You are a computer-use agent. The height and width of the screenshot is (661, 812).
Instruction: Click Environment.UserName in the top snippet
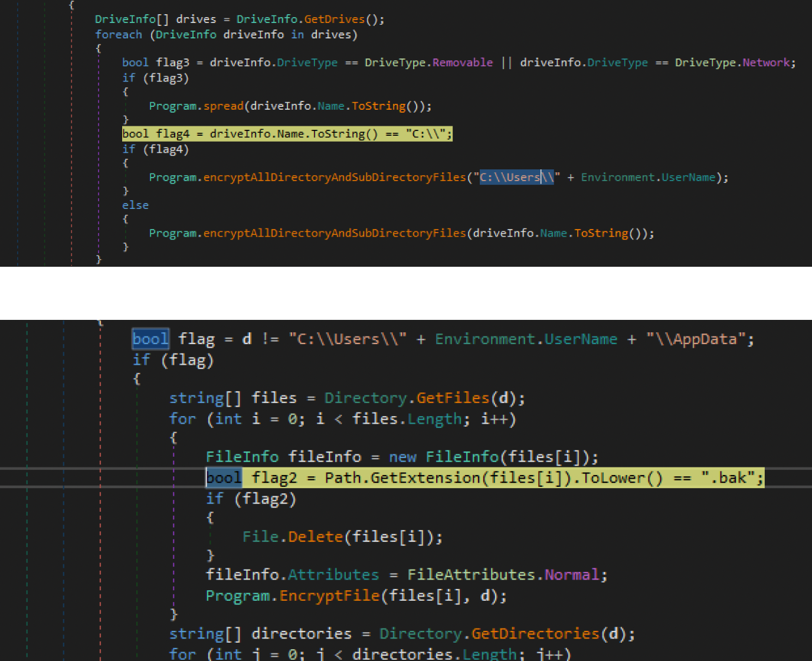[x=648, y=178]
